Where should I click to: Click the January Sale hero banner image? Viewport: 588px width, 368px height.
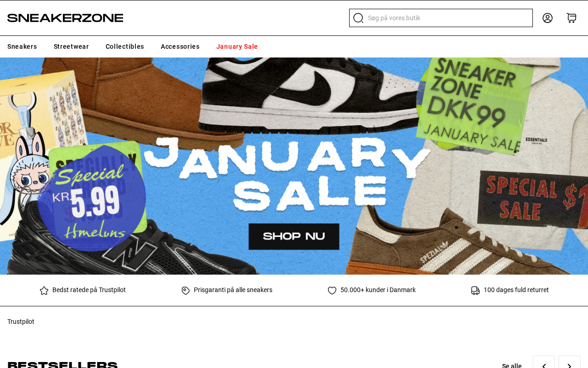tap(294, 166)
